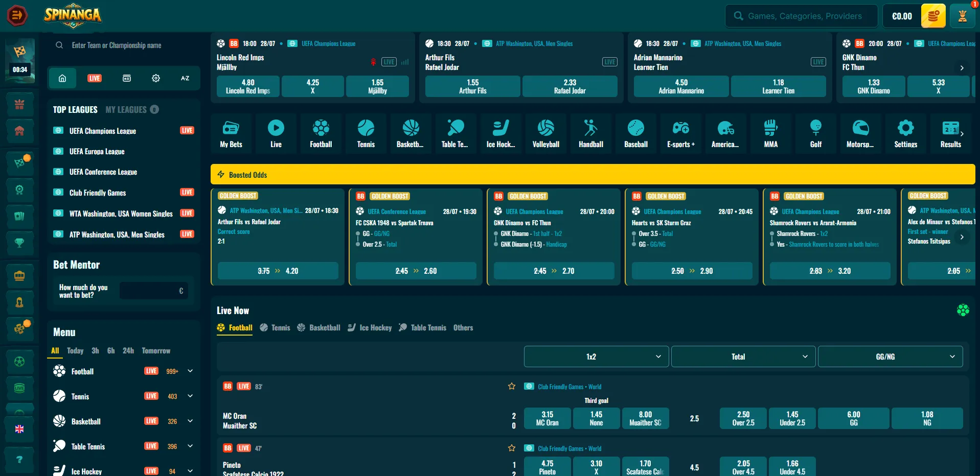Click the sidebar settings gear icon
This screenshot has height=476, width=980.
[x=156, y=78]
